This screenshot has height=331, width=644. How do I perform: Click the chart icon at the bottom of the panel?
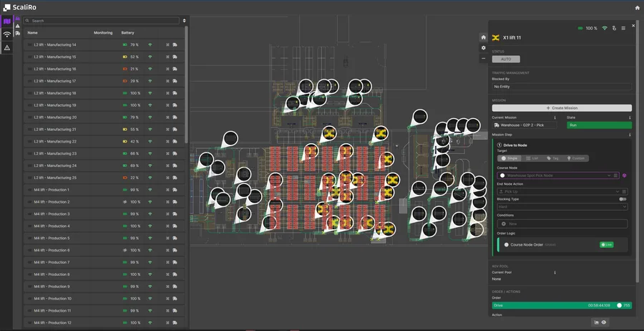coord(596,322)
